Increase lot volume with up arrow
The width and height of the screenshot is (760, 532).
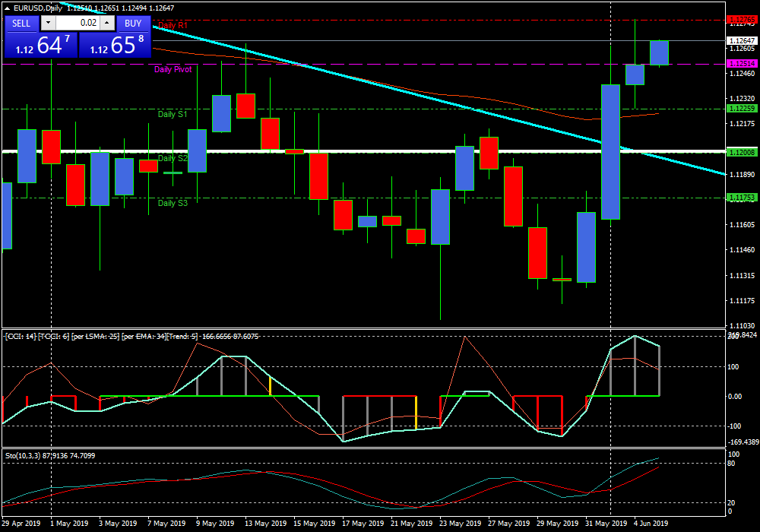[109, 23]
